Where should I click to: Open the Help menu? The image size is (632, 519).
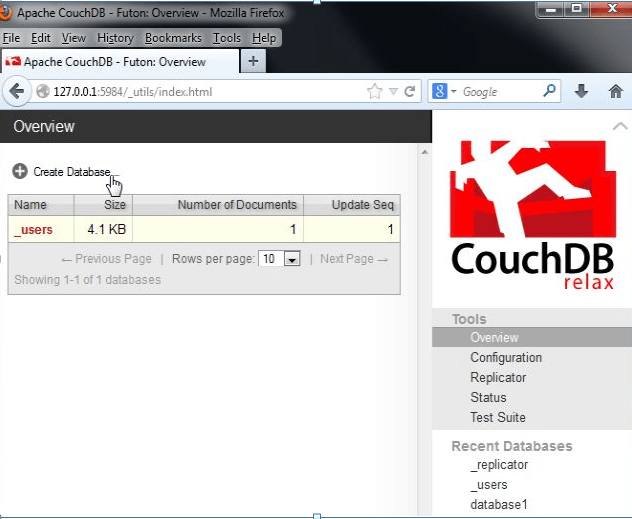(x=264, y=38)
